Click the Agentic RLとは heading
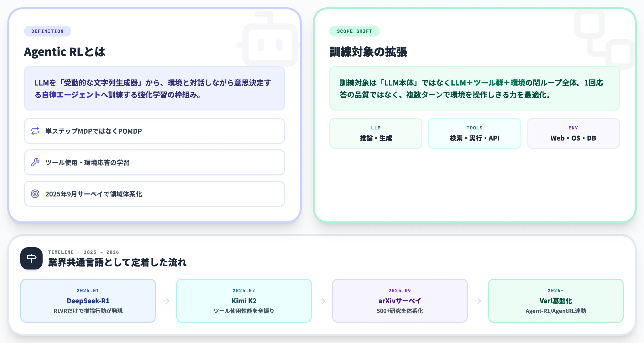Image resolution: width=644 pixels, height=343 pixels. tap(65, 52)
